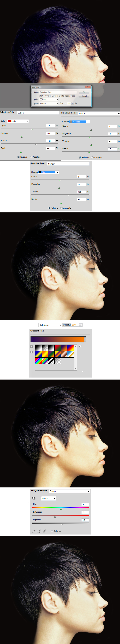This screenshot has width=120, height=644.
Task: Choose the rainbow Spectrum gradient preset
Action: click(x=38, y=361)
